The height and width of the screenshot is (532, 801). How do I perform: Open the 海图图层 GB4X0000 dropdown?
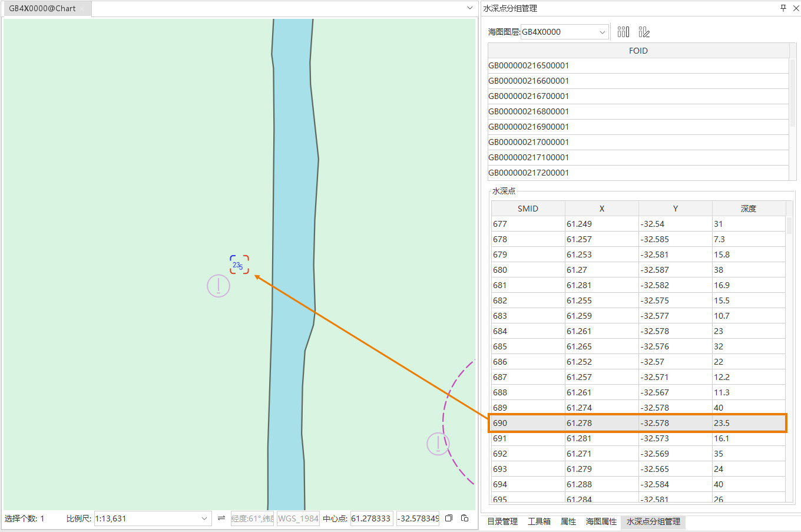click(x=602, y=32)
